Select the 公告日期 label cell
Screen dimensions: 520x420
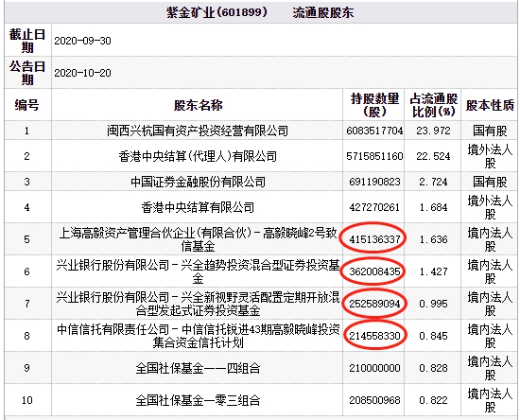coord(27,73)
